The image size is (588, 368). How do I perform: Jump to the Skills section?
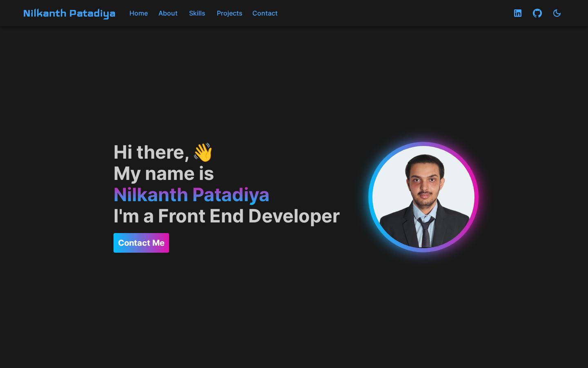coord(197,13)
